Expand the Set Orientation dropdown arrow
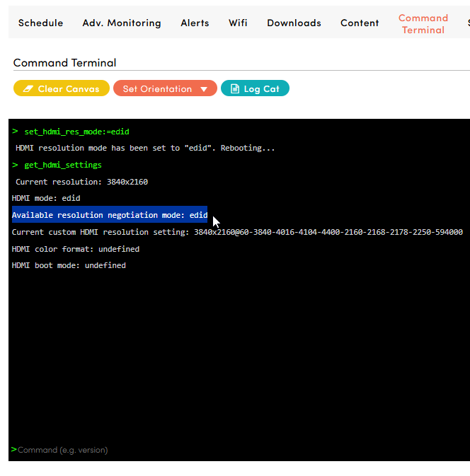The height and width of the screenshot is (476, 470). 204,89
